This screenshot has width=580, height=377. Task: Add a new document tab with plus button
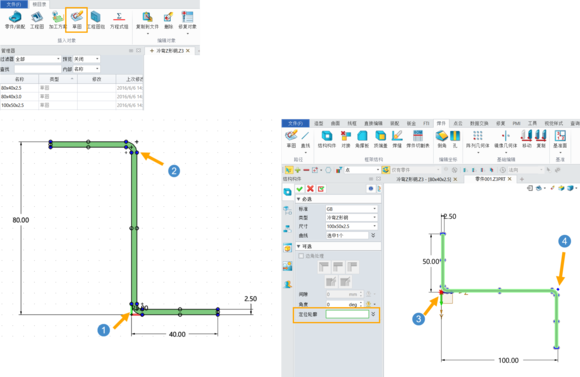click(x=522, y=179)
